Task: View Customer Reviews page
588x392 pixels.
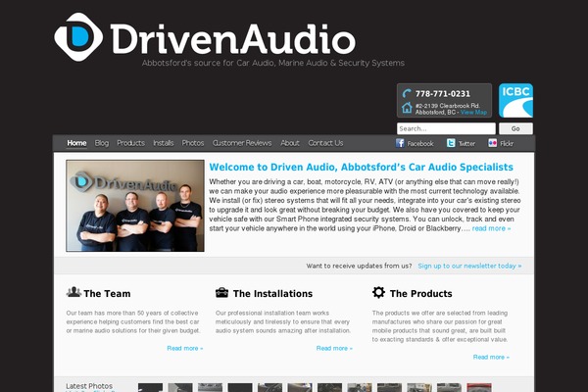Action: pyautogui.click(x=242, y=143)
